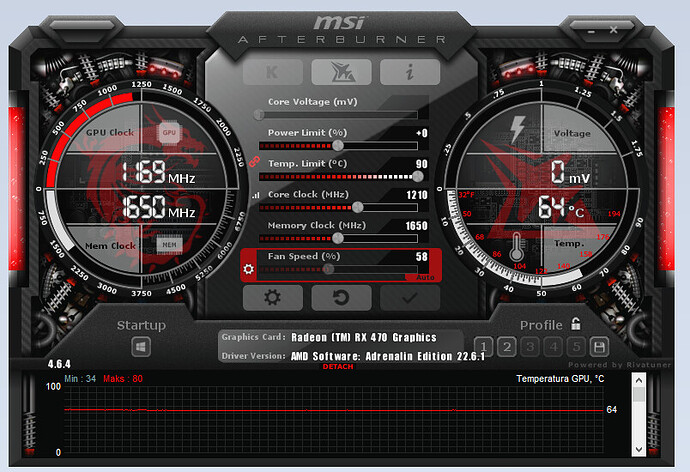Toggle the power/temp link chain icon

tap(254, 161)
